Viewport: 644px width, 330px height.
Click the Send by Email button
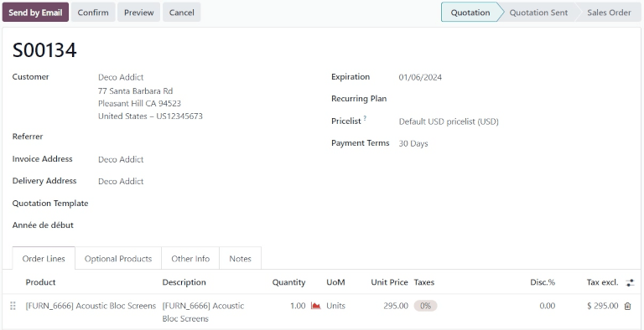point(35,13)
